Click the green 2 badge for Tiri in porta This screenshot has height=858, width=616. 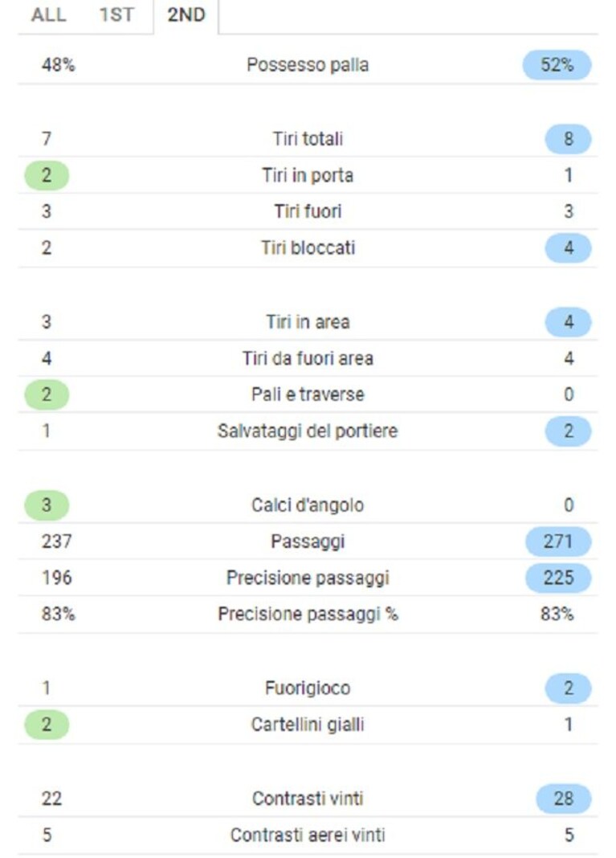pyautogui.click(x=47, y=175)
